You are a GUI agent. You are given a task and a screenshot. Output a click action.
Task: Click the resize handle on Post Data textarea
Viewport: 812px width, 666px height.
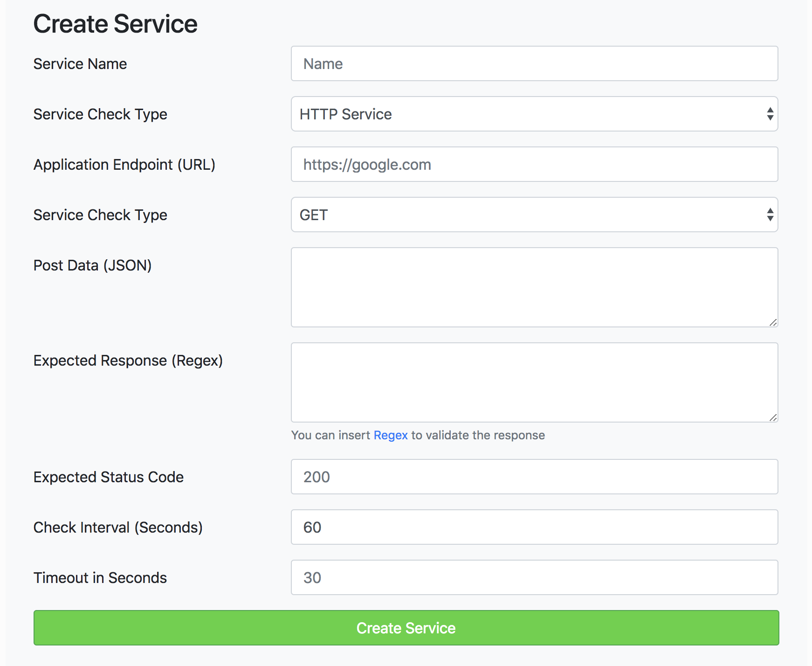pyautogui.click(x=773, y=321)
